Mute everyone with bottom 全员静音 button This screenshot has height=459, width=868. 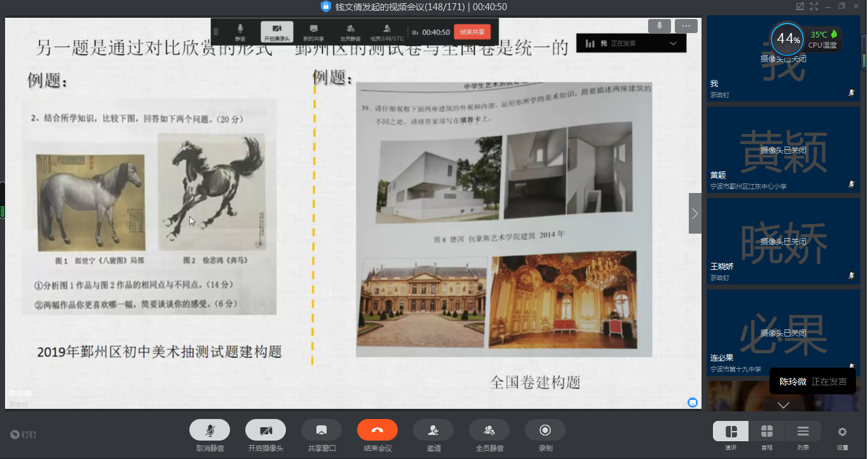coord(489,430)
